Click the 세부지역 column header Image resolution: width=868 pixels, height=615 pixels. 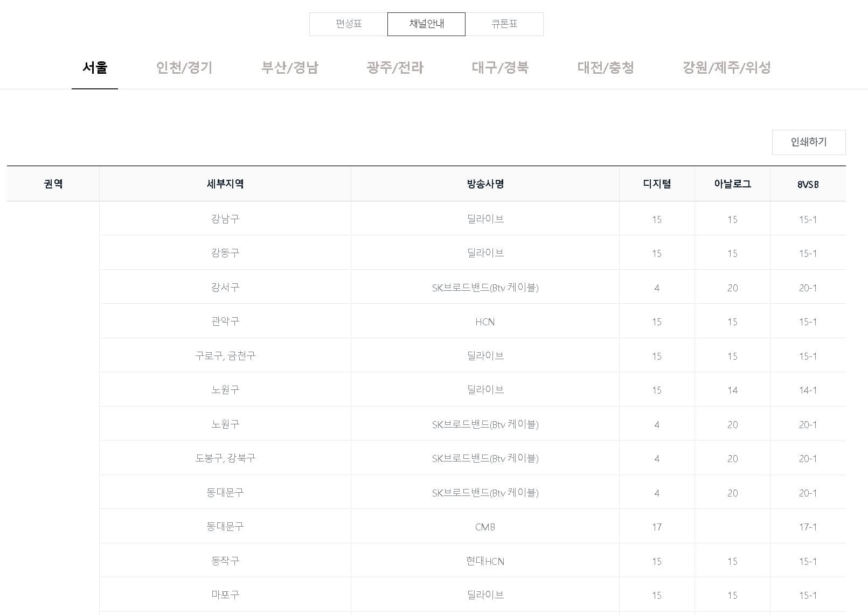(x=224, y=184)
